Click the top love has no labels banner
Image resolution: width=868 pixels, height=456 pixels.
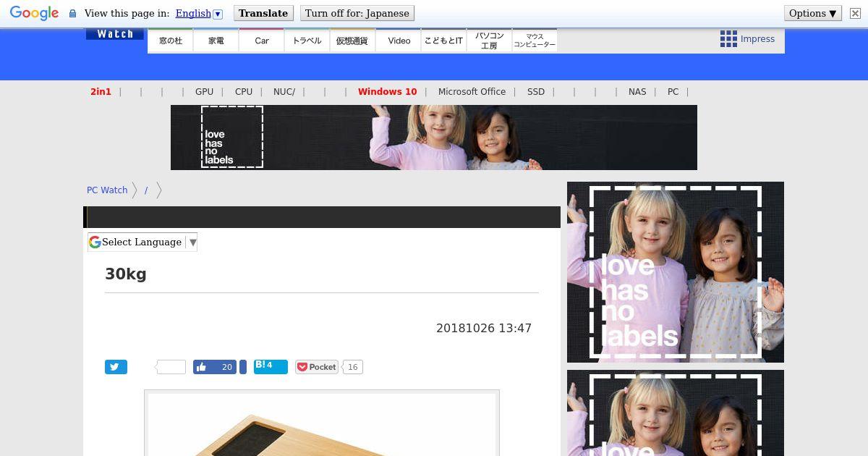pos(434,138)
